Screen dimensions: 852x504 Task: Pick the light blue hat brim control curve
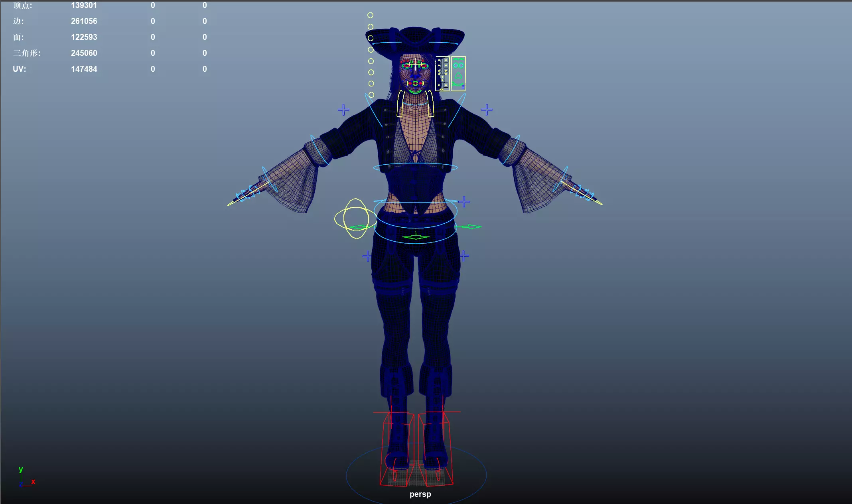(x=415, y=42)
